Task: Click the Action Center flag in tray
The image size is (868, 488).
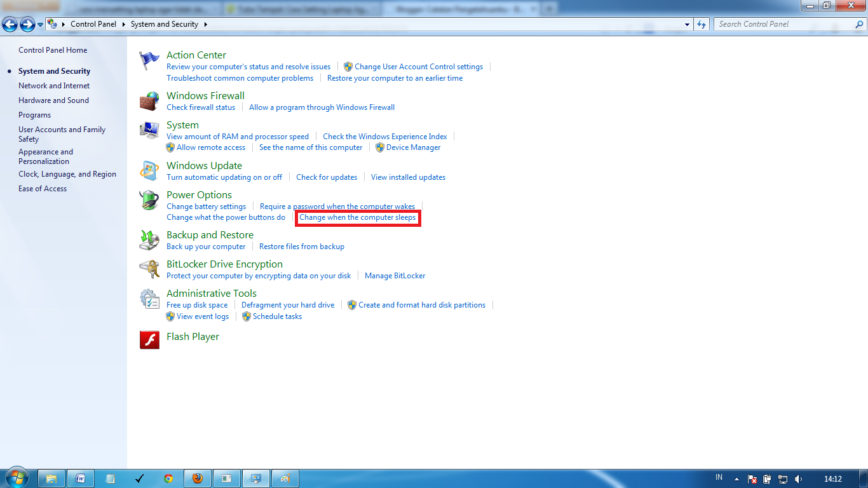Action: pyautogui.click(x=752, y=478)
